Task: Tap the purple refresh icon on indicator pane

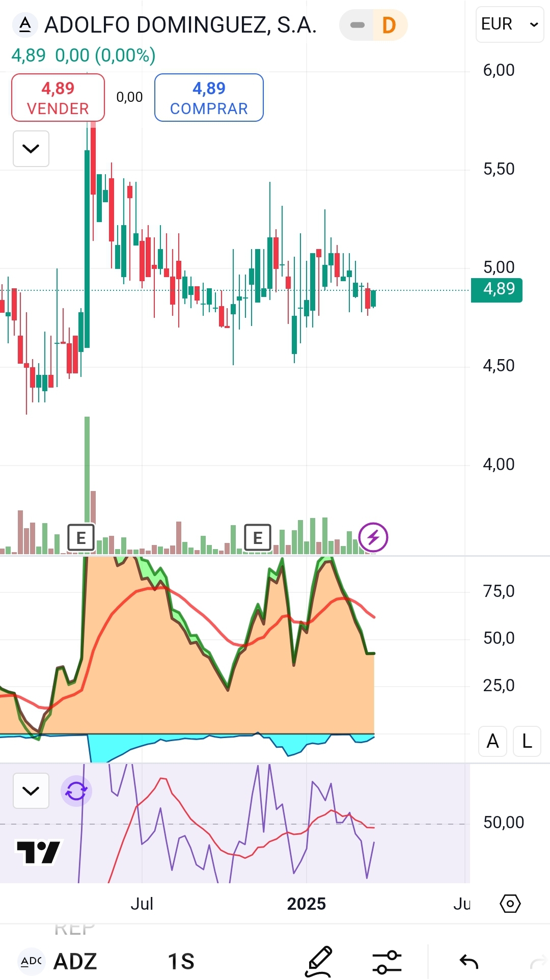Action: pyautogui.click(x=76, y=792)
